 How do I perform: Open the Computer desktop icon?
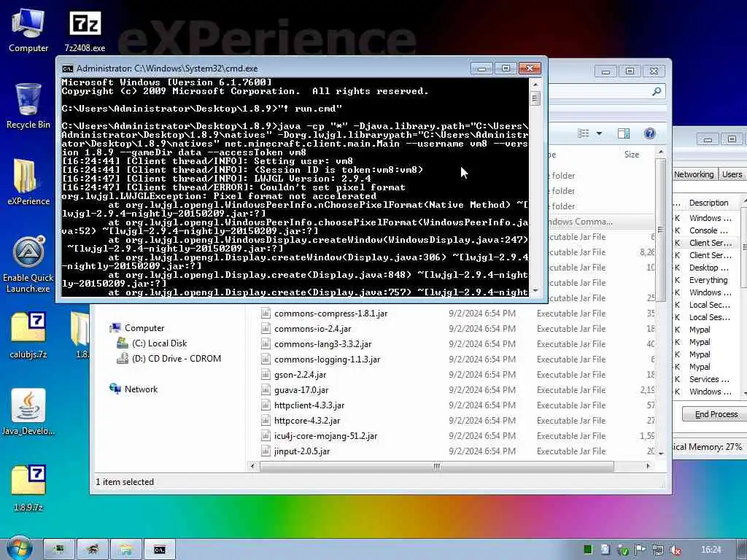tap(28, 29)
